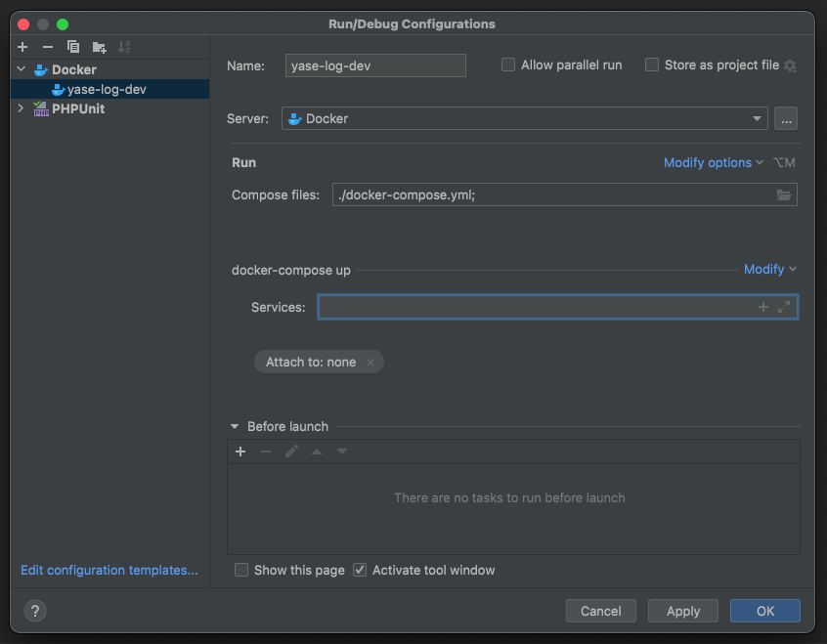Click the expand icon in Services field
Image resolution: width=827 pixels, height=644 pixels.
[x=784, y=307]
